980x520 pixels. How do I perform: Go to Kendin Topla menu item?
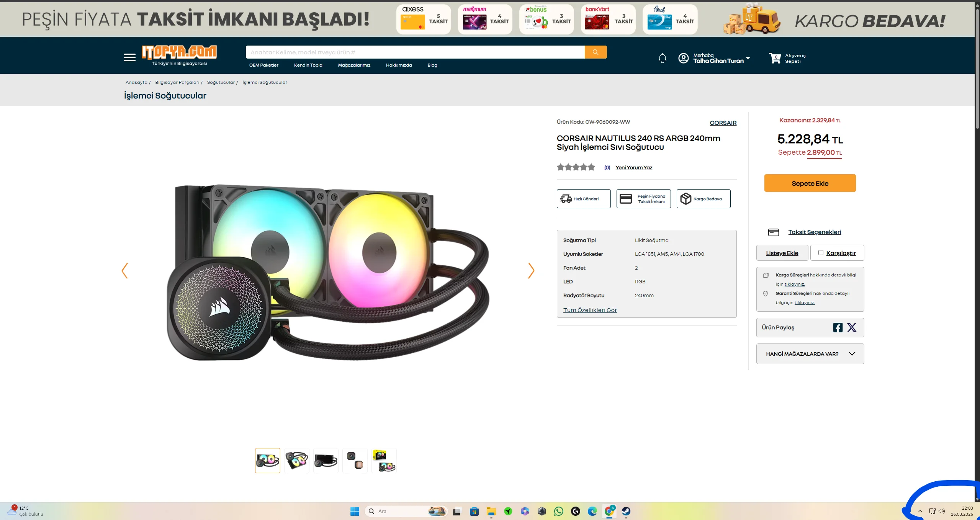308,65
